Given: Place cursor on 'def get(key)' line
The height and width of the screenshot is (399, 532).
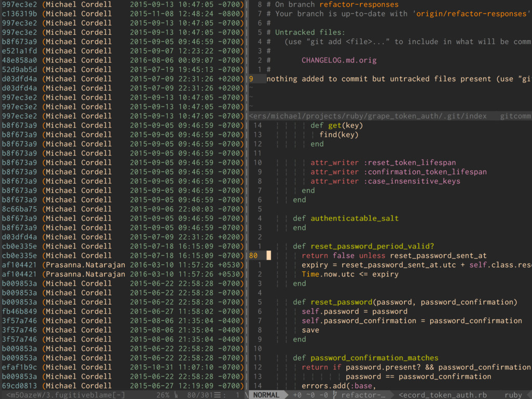Looking at the screenshot, I should 337,126.
